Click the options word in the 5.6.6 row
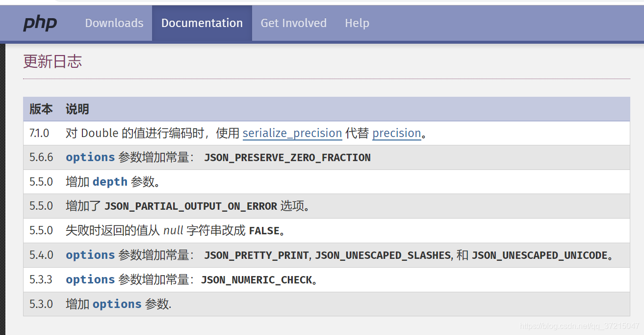 [x=90, y=157]
